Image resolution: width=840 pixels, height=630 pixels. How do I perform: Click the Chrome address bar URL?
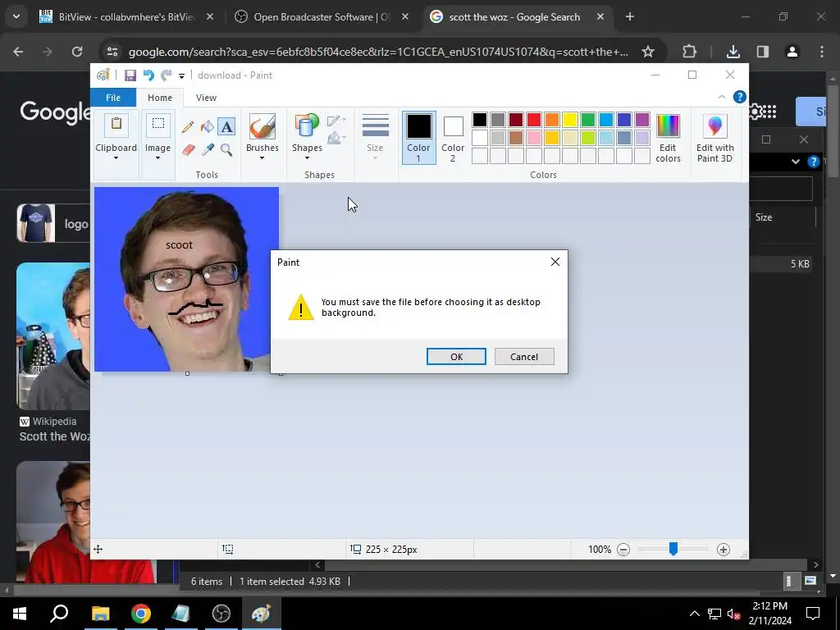[x=378, y=52]
